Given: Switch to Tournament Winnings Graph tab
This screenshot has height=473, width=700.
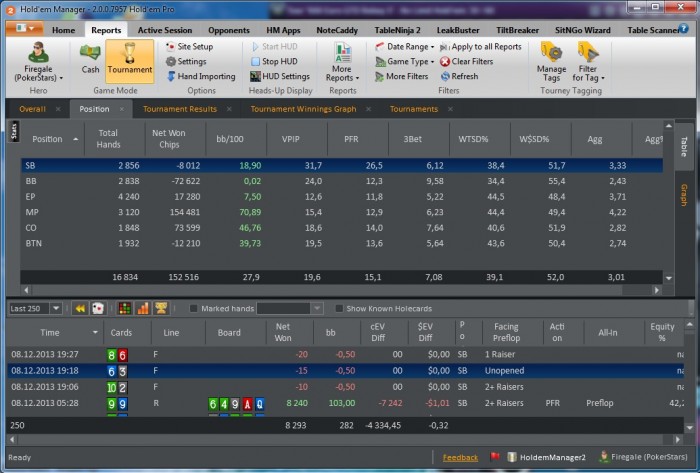Looking at the screenshot, I should (x=303, y=109).
